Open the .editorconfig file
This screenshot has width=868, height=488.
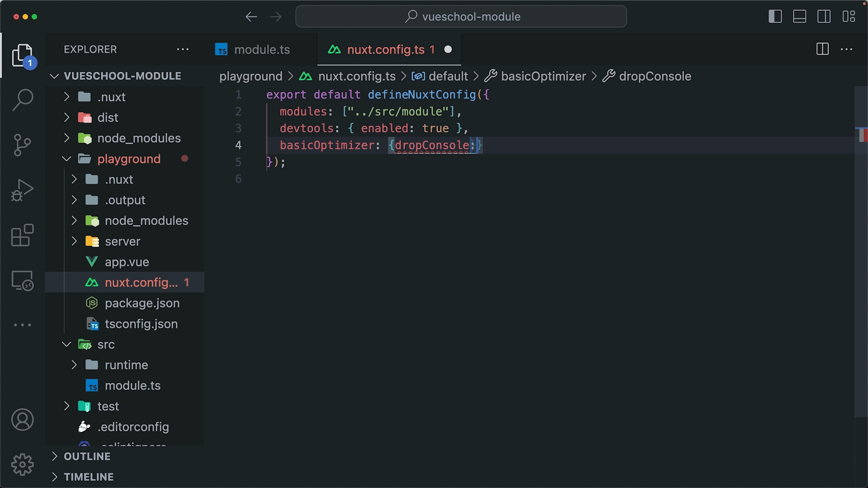click(x=125, y=427)
